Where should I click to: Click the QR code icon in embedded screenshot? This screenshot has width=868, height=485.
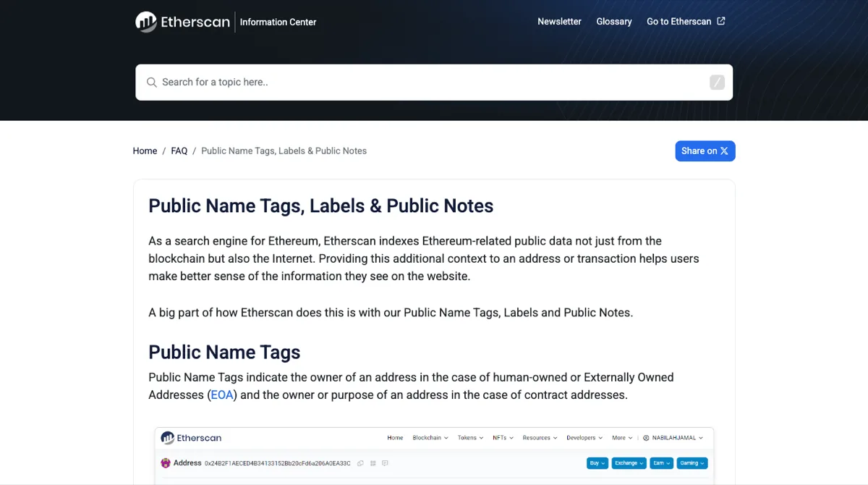[373, 463]
